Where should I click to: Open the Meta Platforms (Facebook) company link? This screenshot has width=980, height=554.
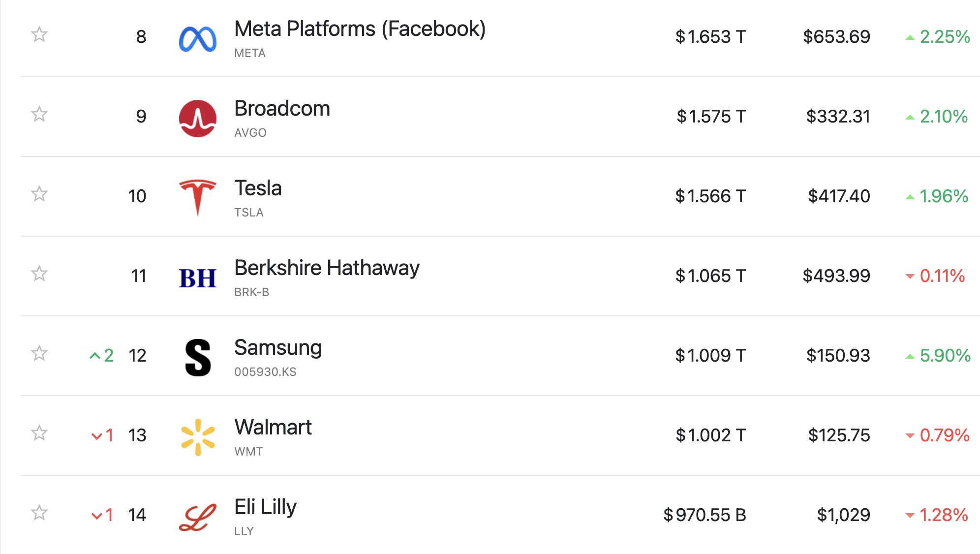(x=360, y=29)
